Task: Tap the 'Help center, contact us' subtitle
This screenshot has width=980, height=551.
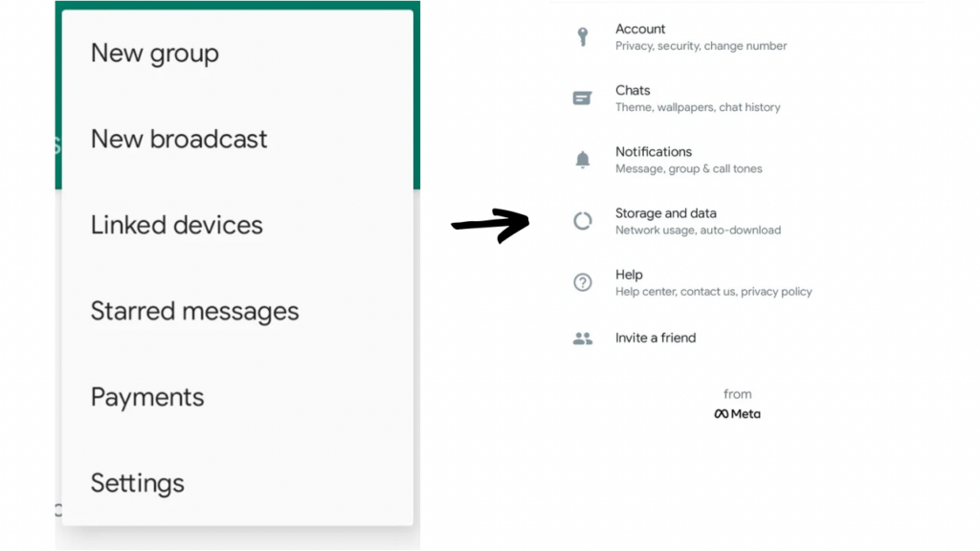Action: pos(713,292)
